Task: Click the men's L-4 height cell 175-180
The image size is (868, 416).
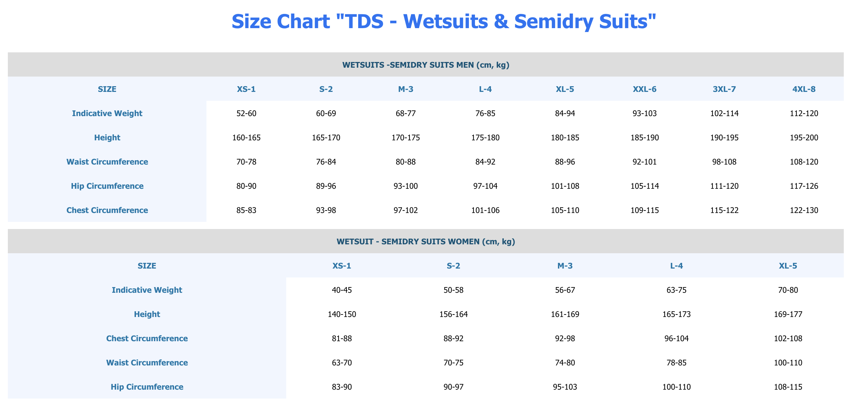Action: click(x=485, y=137)
